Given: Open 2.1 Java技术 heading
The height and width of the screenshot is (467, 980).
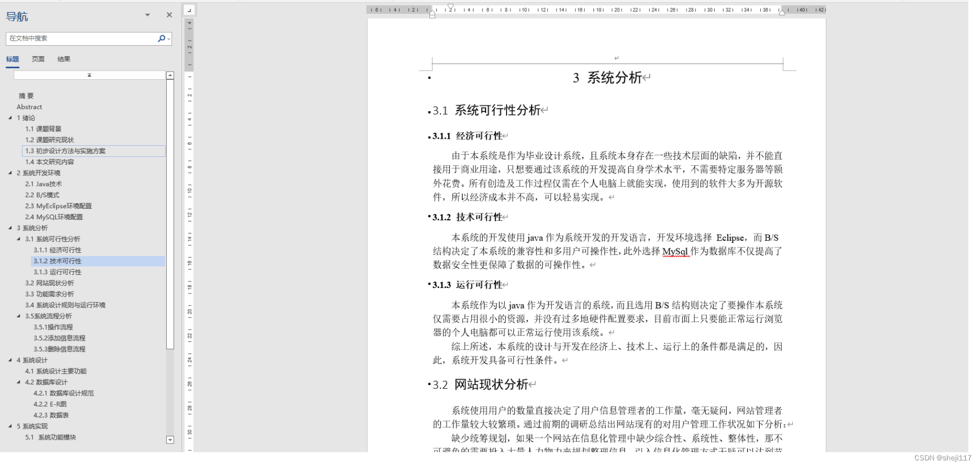Looking at the screenshot, I should click(43, 184).
